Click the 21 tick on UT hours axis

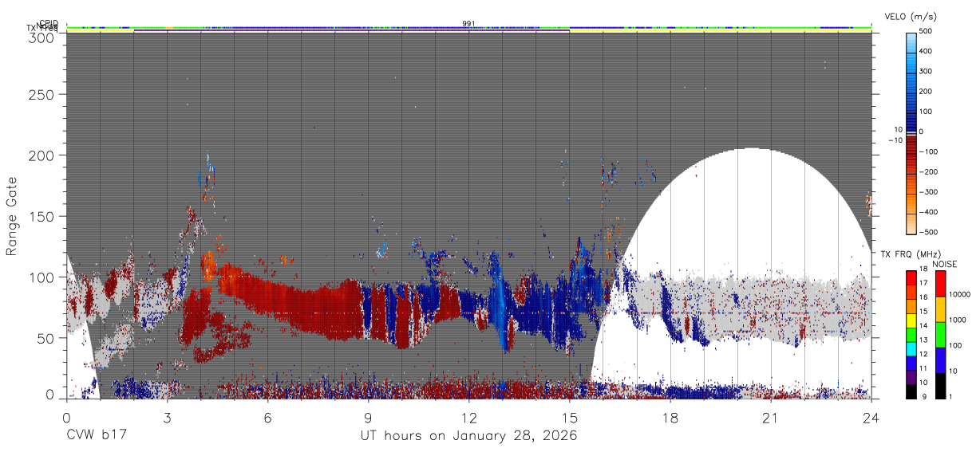click(771, 417)
